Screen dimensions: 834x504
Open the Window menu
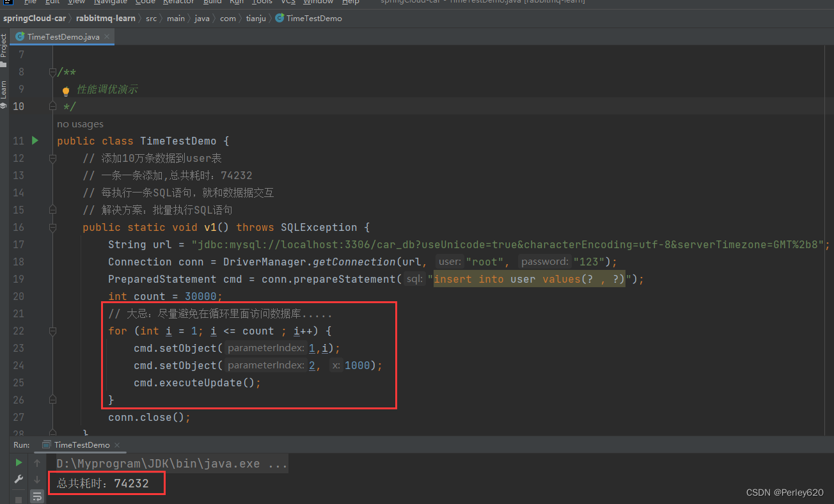click(318, 3)
